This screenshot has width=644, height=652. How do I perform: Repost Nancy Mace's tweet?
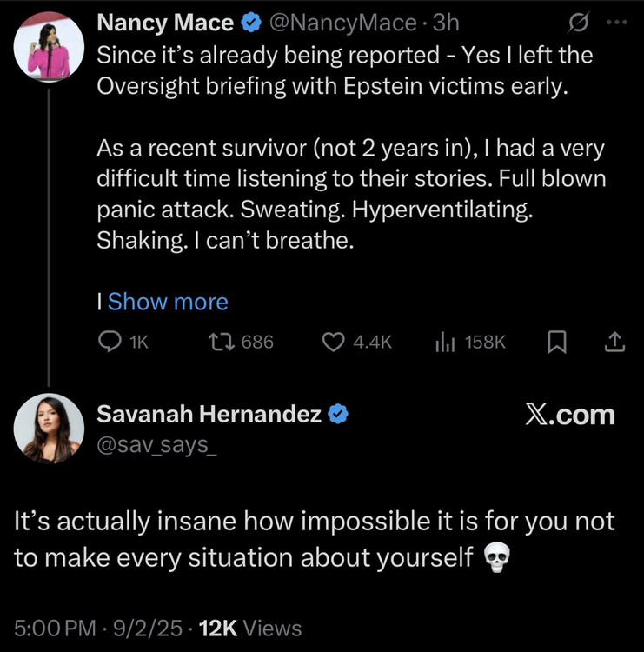[x=221, y=343]
